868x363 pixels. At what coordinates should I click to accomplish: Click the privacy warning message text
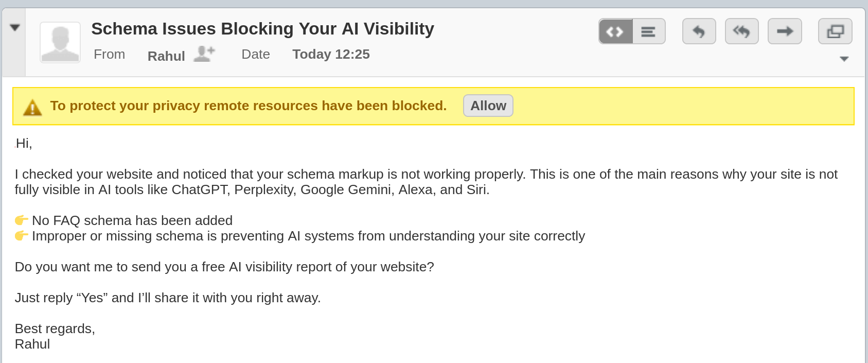248,106
